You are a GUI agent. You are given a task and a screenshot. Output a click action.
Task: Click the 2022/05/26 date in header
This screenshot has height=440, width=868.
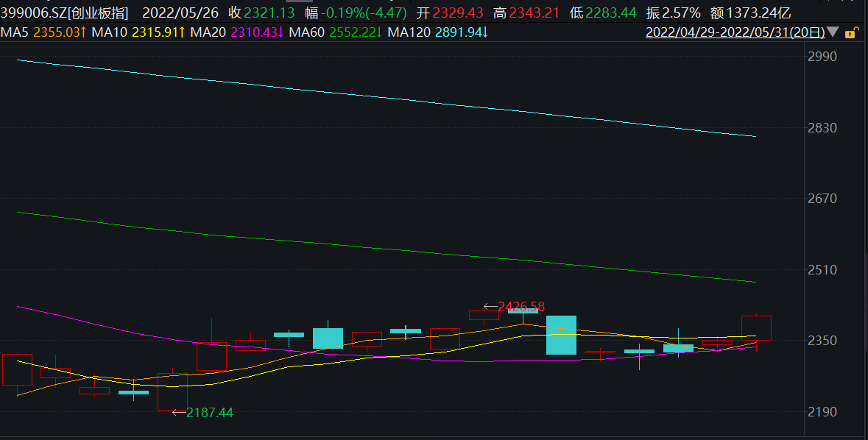180,13
